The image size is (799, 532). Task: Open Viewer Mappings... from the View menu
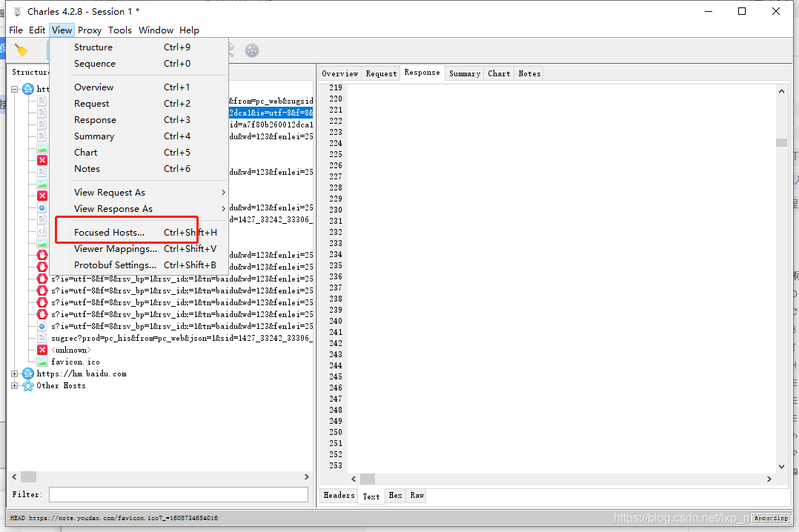tap(139, 249)
